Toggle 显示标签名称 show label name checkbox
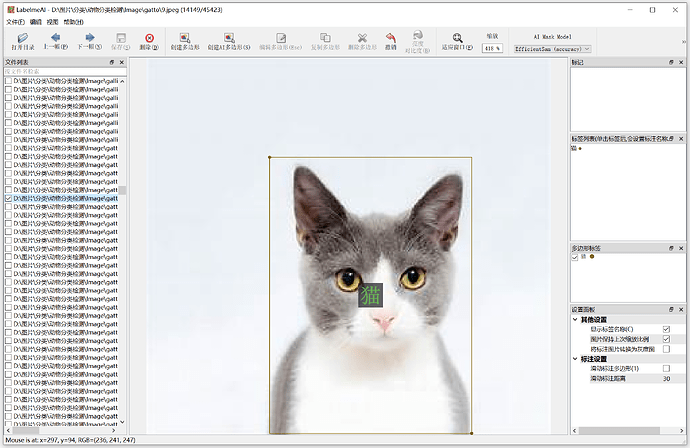This screenshot has width=690, height=448. [666, 329]
